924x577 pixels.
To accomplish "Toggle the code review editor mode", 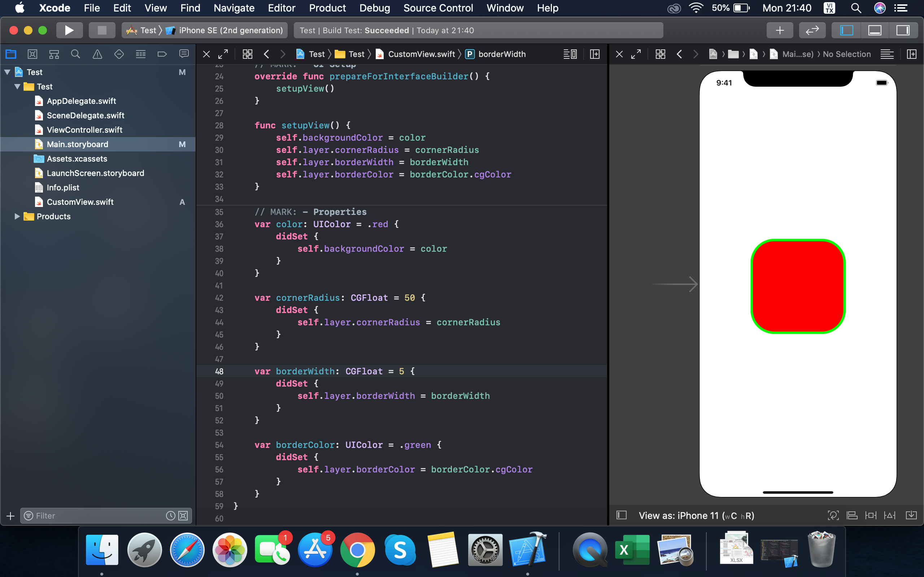I will tap(812, 30).
